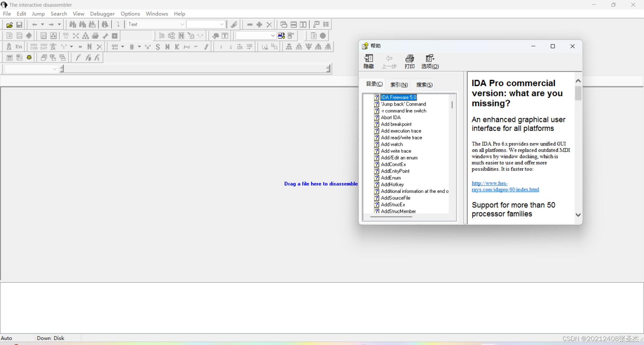Select the 'Add breakpoint' help topic
The width and height of the screenshot is (644, 345).
coord(396,124)
